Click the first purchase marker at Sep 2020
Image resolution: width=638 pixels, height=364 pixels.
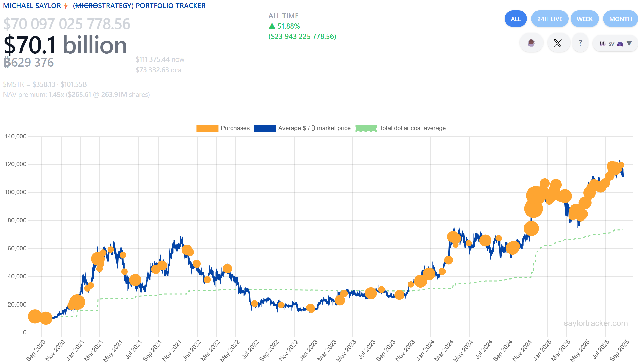35,317
